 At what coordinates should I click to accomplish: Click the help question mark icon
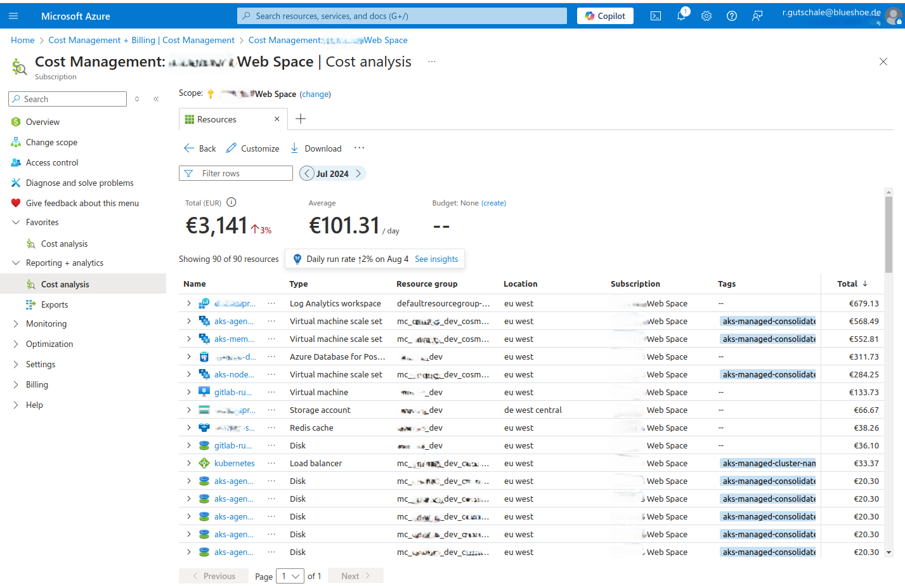click(x=732, y=16)
